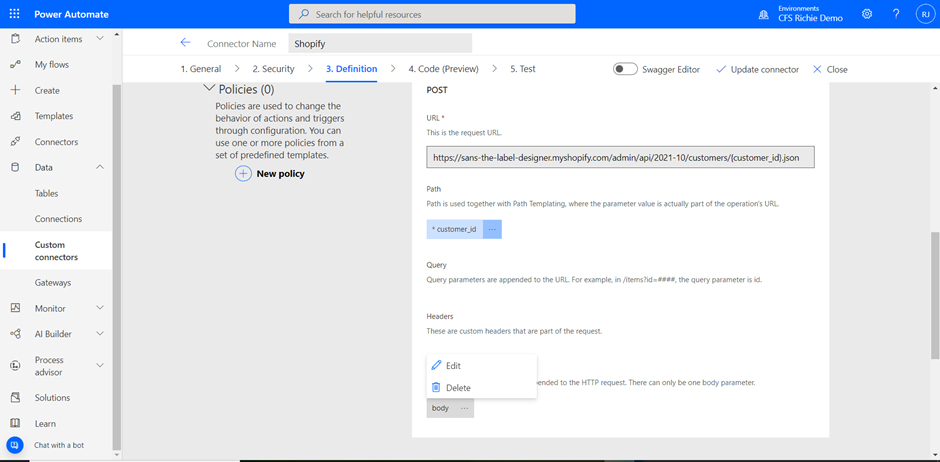Click the Create plus icon
This screenshot has width=940, height=462.
pos(16,90)
